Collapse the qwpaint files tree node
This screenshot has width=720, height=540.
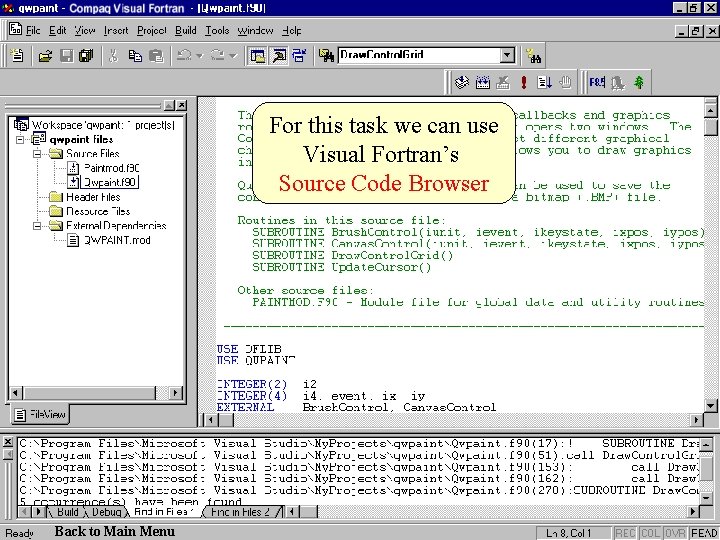[20, 139]
